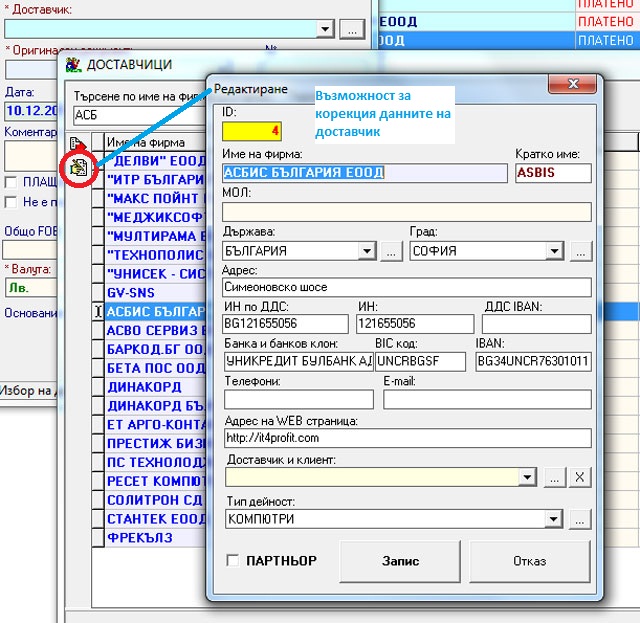This screenshot has width=640, height=623.
Task: Click the Отказ button
Action: pyautogui.click(x=529, y=561)
